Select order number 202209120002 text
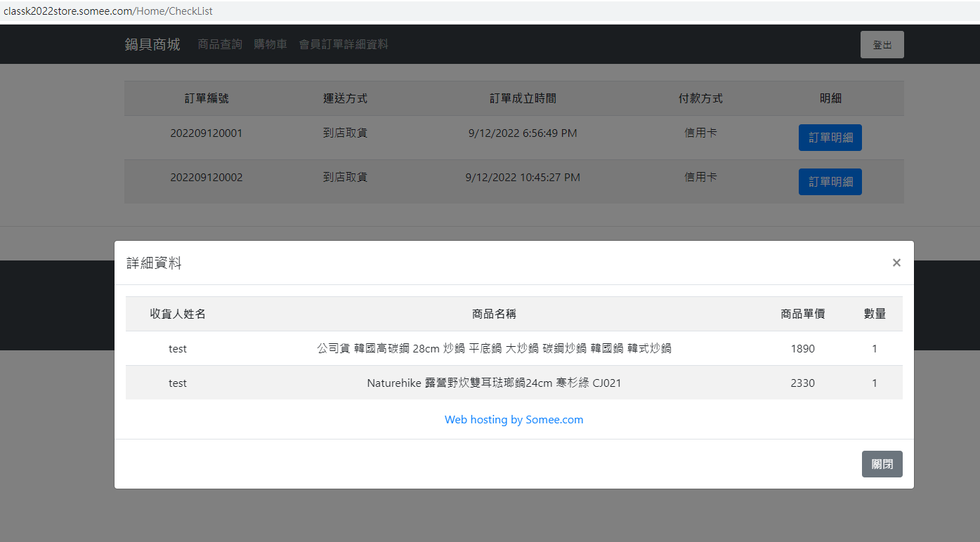Screen dimensions: 980x542 [x=207, y=178]
